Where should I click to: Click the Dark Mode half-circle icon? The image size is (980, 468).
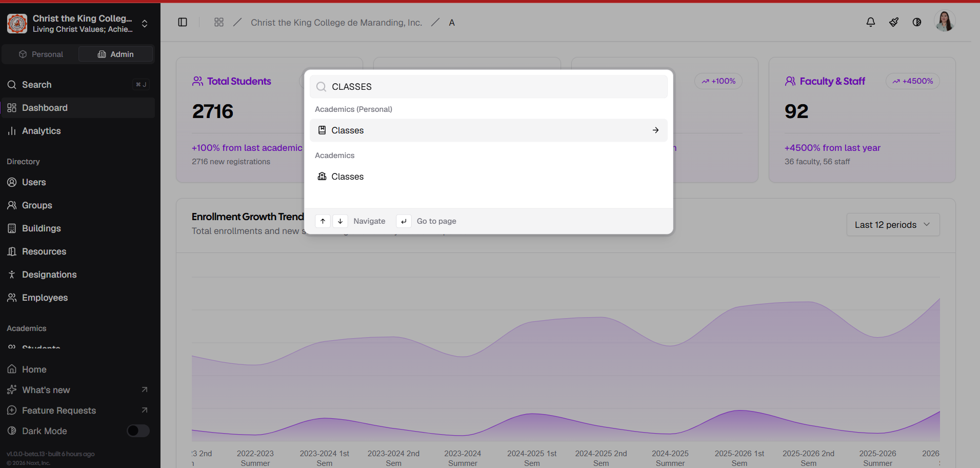[12, 431]
